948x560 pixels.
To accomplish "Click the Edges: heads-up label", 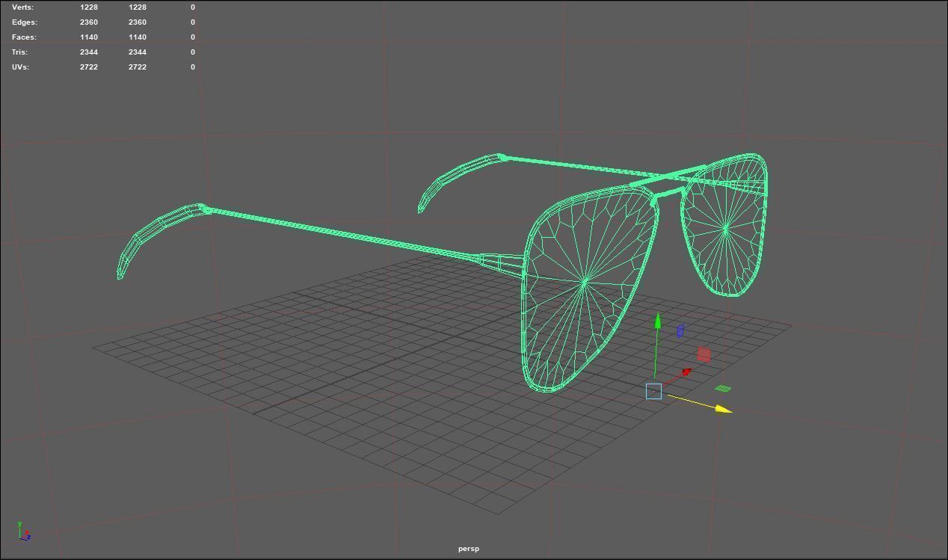I will (x=24, y=22).
